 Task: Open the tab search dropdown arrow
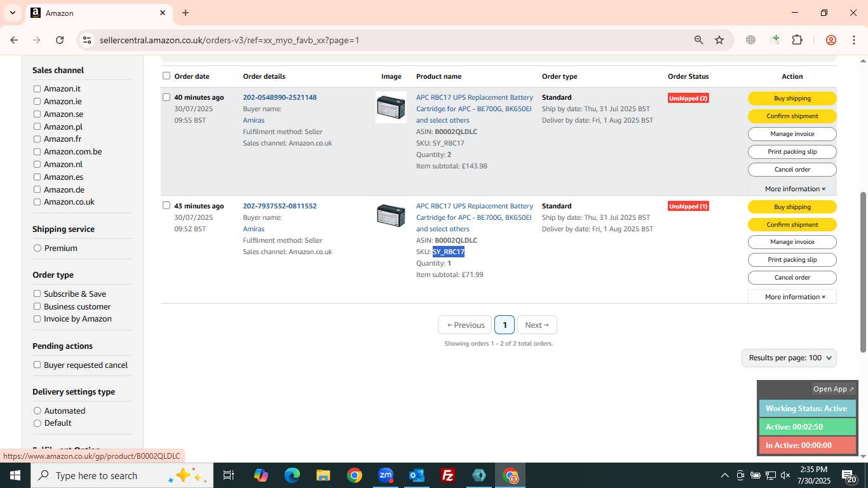(12, 13)
